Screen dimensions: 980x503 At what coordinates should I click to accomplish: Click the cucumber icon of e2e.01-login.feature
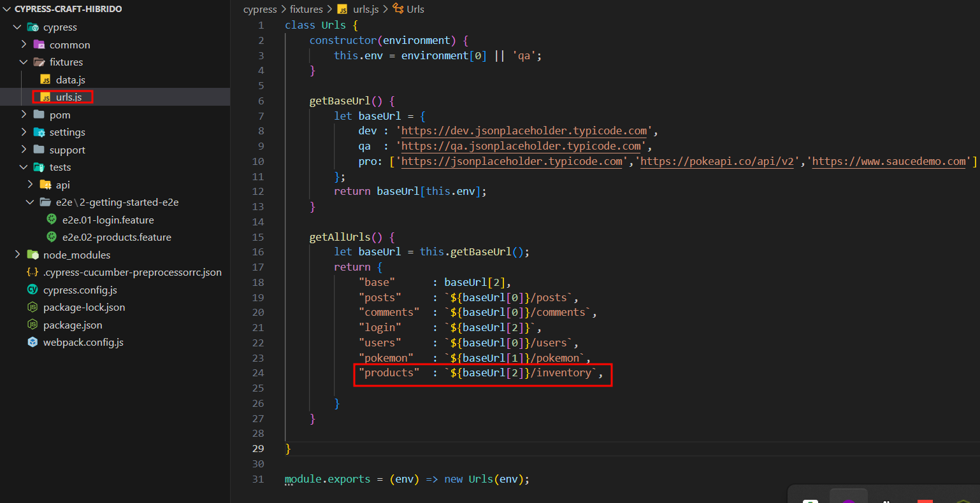[52, 220]
